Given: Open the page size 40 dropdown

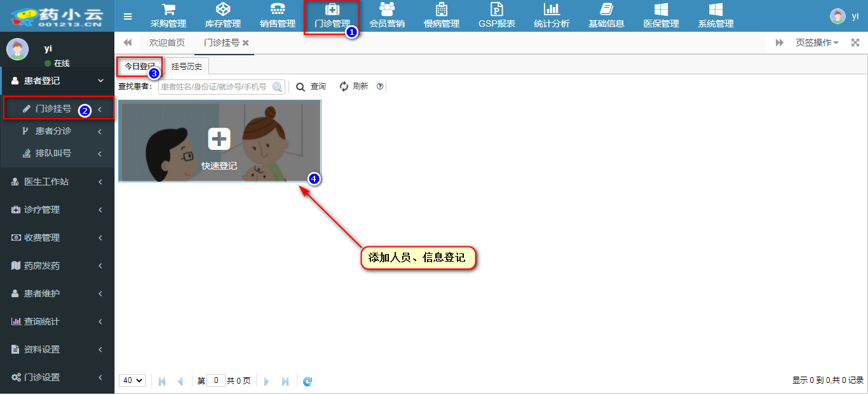Looking at the screenshot, I should 132,380.
